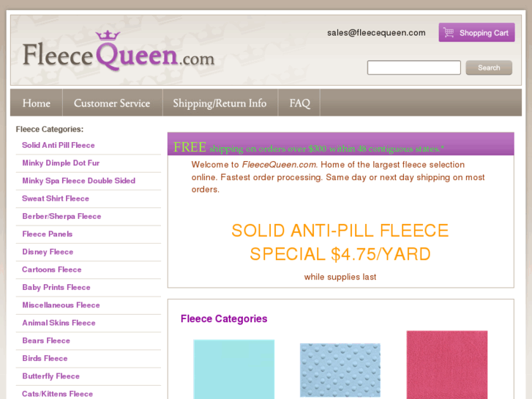Open the Cartoons Fleece category
Screen dimensions: 532x399
[x=52, y=269]
